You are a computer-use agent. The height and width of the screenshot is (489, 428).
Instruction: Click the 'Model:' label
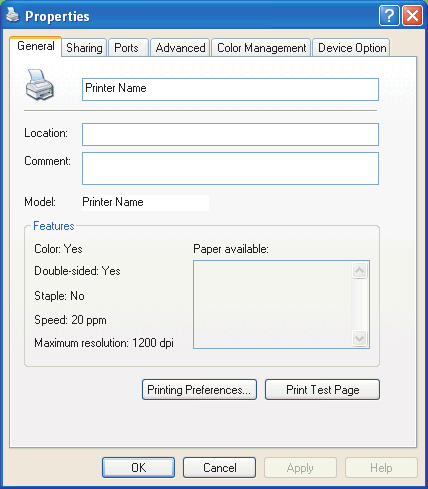point(40,202)
